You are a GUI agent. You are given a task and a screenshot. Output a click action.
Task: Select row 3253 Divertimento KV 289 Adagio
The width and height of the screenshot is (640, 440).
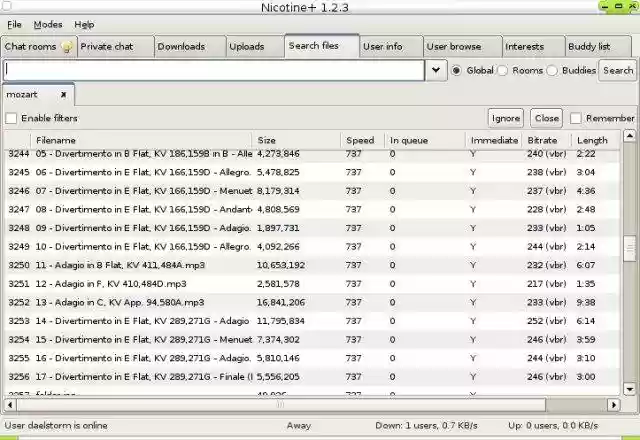[312, 321]
